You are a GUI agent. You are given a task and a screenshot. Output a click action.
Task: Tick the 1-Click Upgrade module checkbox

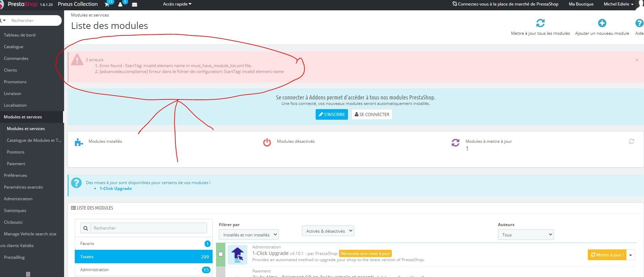point(221,254)
